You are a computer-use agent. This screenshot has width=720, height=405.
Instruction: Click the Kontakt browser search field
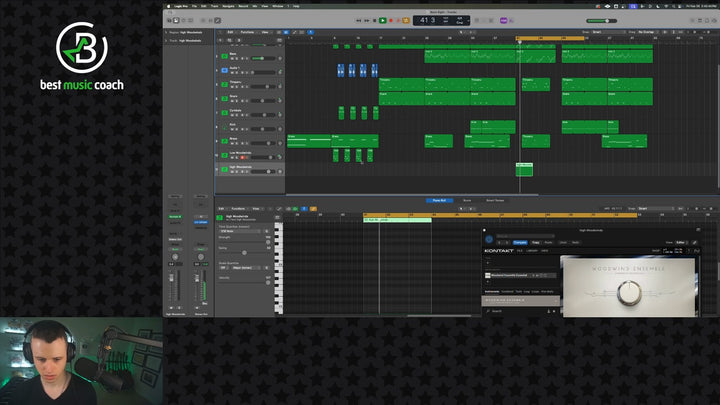517,311
